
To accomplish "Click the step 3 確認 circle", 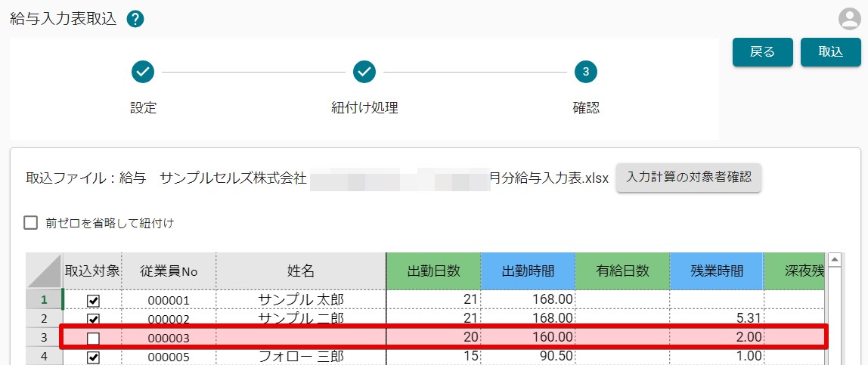I will [x=586, y=71].
